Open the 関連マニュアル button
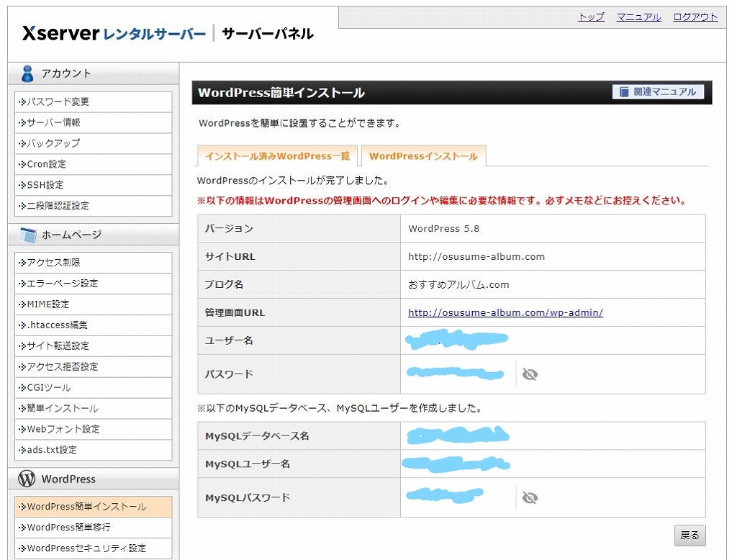Screen dimensions: 737x560 (x=658, y=91)
